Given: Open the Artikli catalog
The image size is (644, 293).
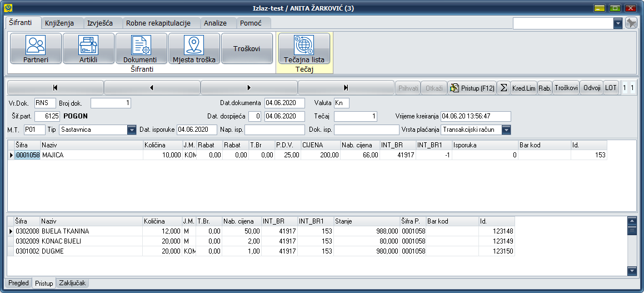Looking at the screenshot, I should (x=88, y=48).
